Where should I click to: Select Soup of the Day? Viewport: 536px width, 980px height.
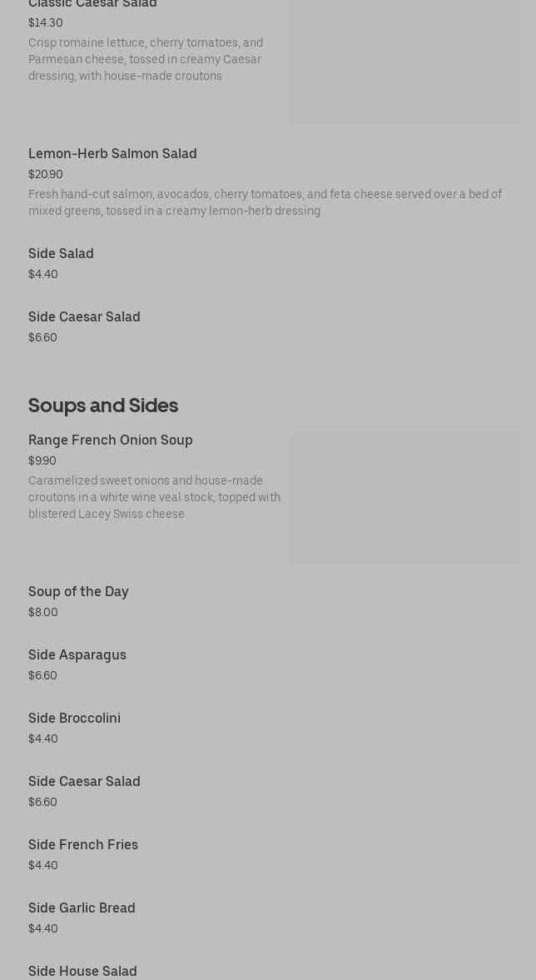pyautogui.click(x=78, y=592)
